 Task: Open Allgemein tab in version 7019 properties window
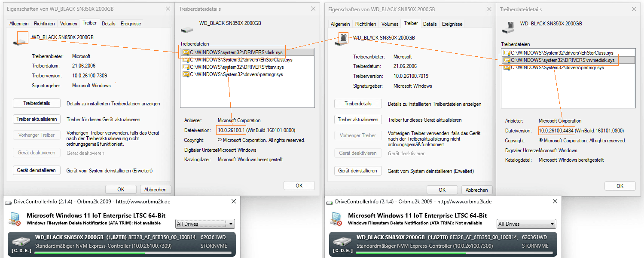(340, 24)
